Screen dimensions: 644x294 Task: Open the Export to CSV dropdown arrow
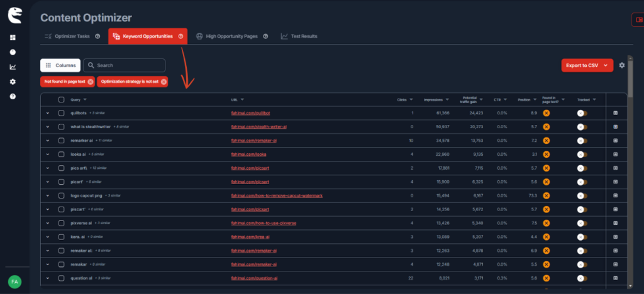click(x=606, y=65)
